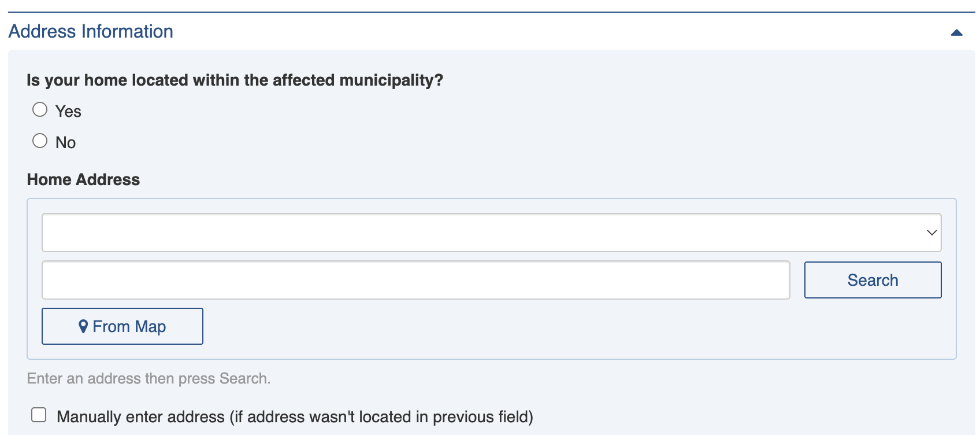The width and height of the screenshot is (980, 435).
Task: Focus the address search text field
Action: click(x=415, y=280)
